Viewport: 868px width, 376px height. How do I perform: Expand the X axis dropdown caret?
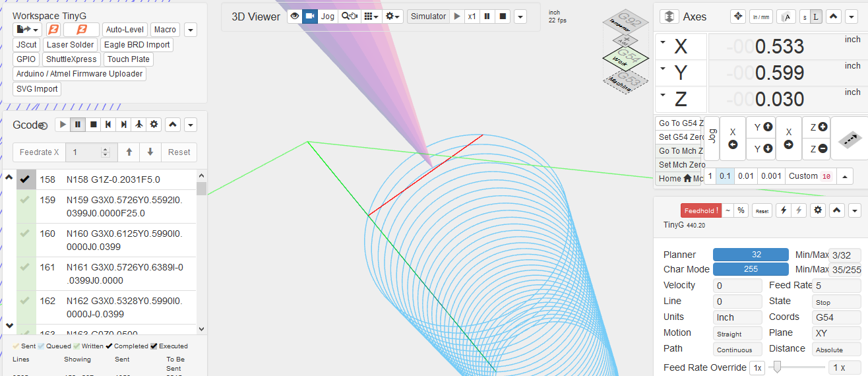pos(662,43)
